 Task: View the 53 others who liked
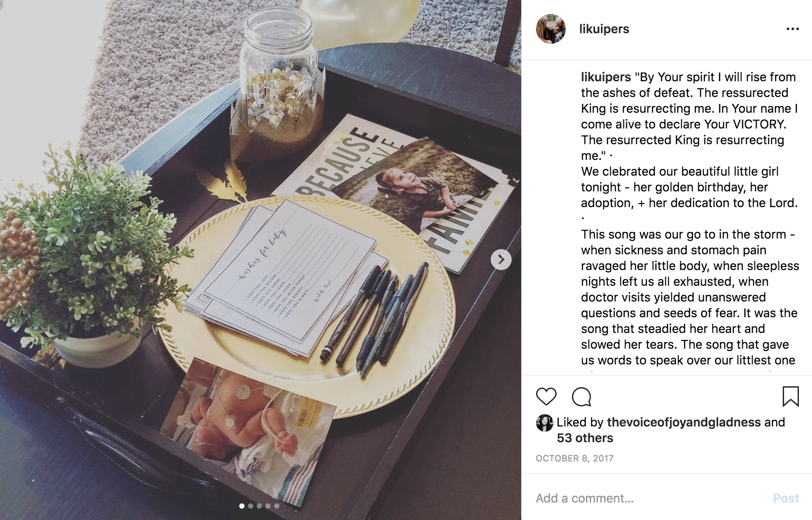click(x=585, y=438)
